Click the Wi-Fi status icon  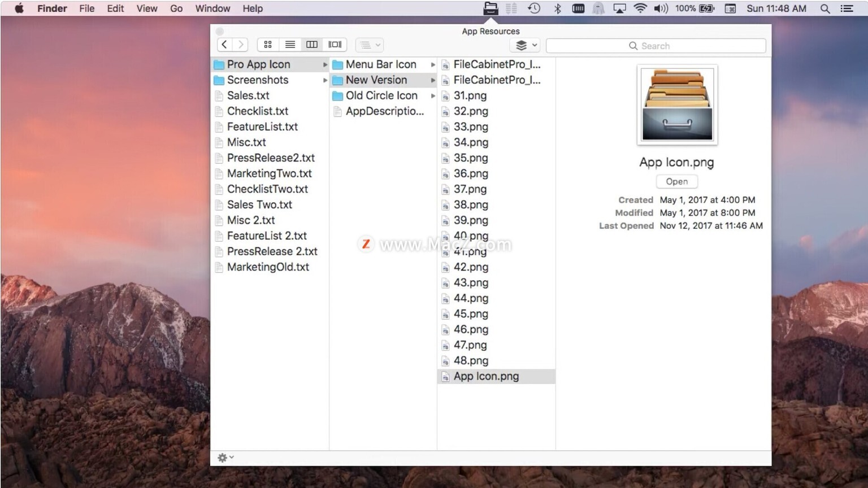click(x=640, y=8)
